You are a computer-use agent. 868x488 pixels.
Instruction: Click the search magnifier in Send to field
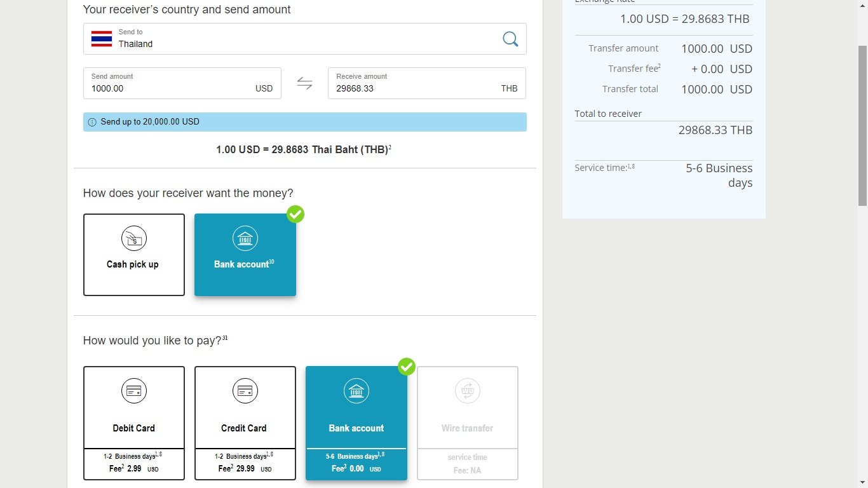[510, 39]
